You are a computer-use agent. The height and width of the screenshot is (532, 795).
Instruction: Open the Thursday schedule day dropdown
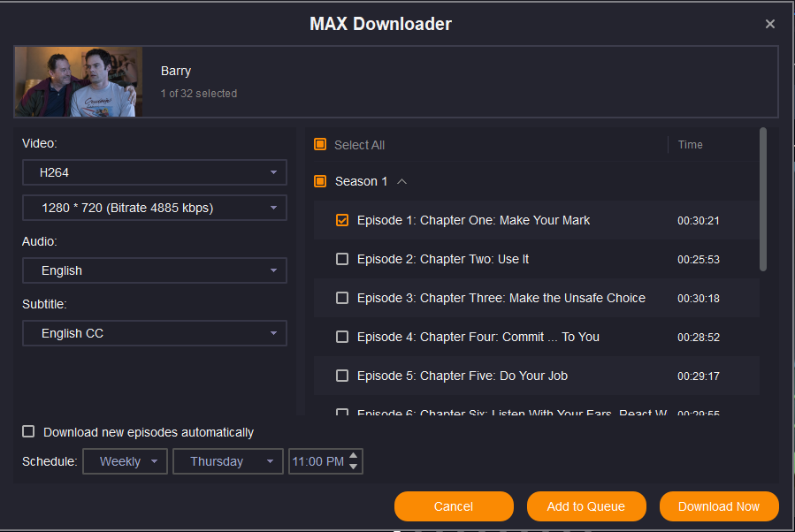(x=227, y=461)
